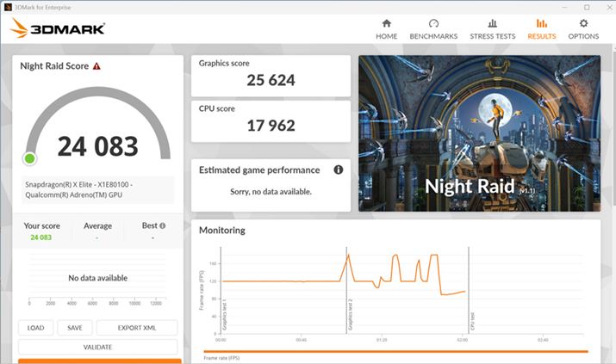
Task: Click the orange button below Validate
Action: pyautogui.click(x=99, y=361)
